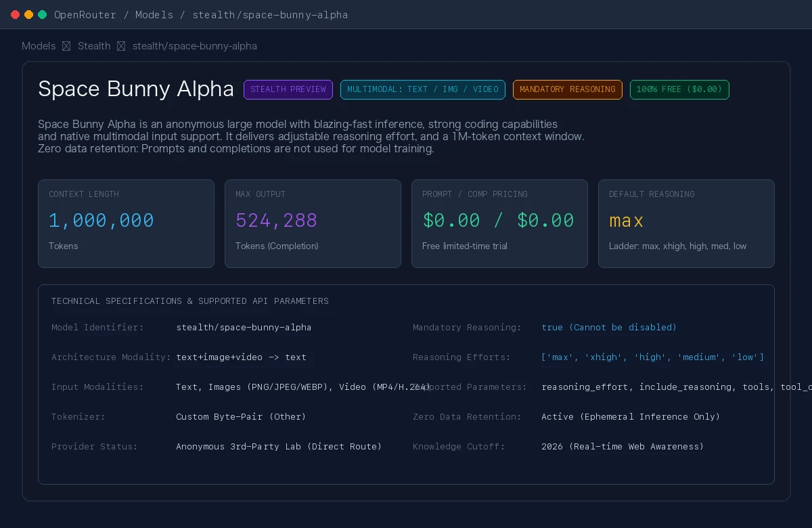Click the 'Zero Data Retention:' label

[x=467, y=416]
